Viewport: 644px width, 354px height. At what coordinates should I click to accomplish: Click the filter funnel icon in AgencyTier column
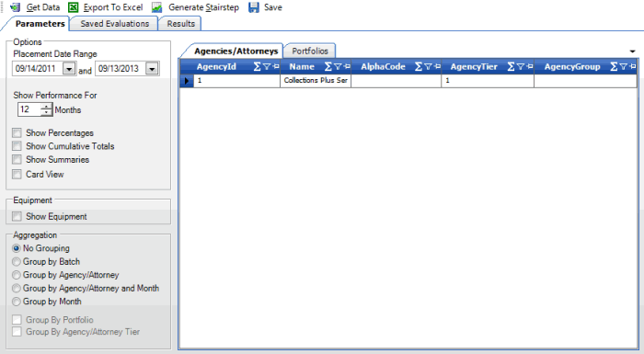coord(521,66)
